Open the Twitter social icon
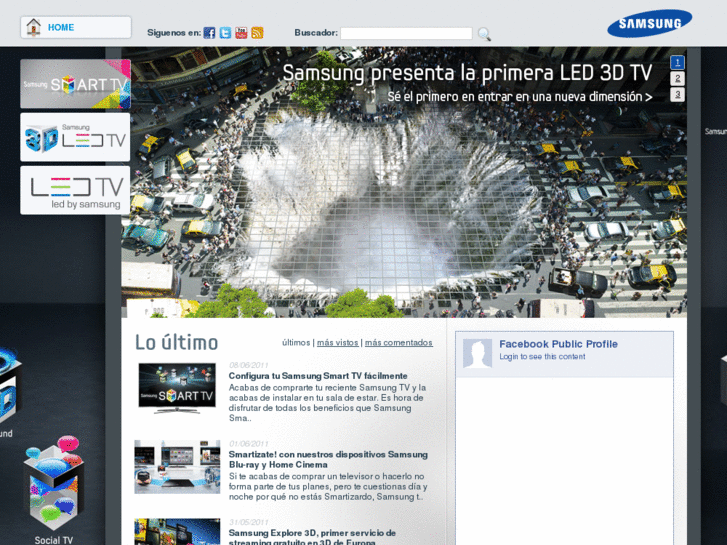Screen dimensions: 727x545 pos(225,33)
